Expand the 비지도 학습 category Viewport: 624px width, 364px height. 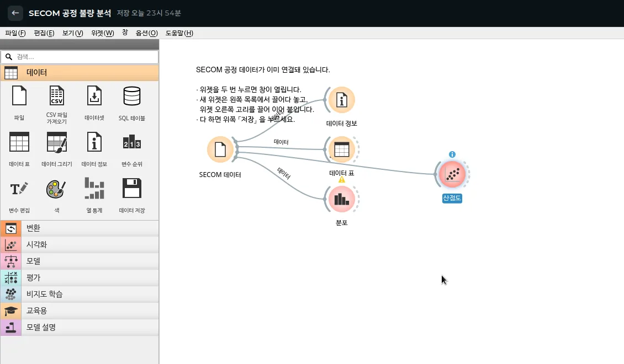click(80, 294)
